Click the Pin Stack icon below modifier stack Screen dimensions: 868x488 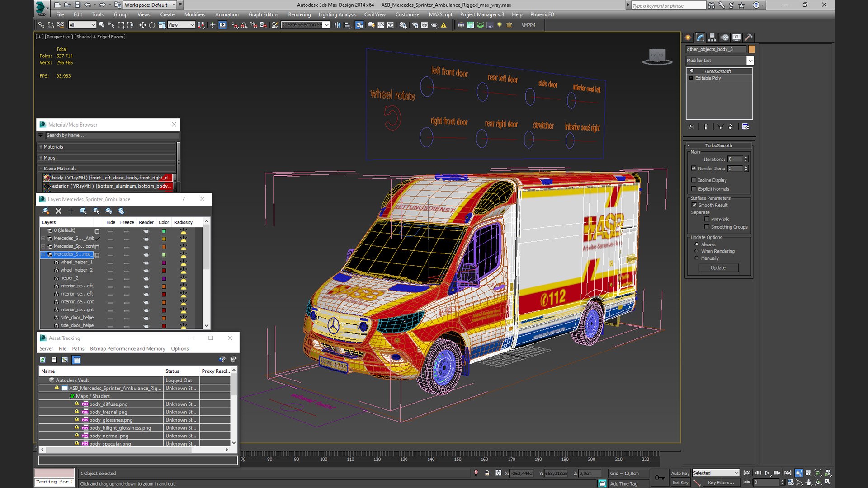pos(691,127)
